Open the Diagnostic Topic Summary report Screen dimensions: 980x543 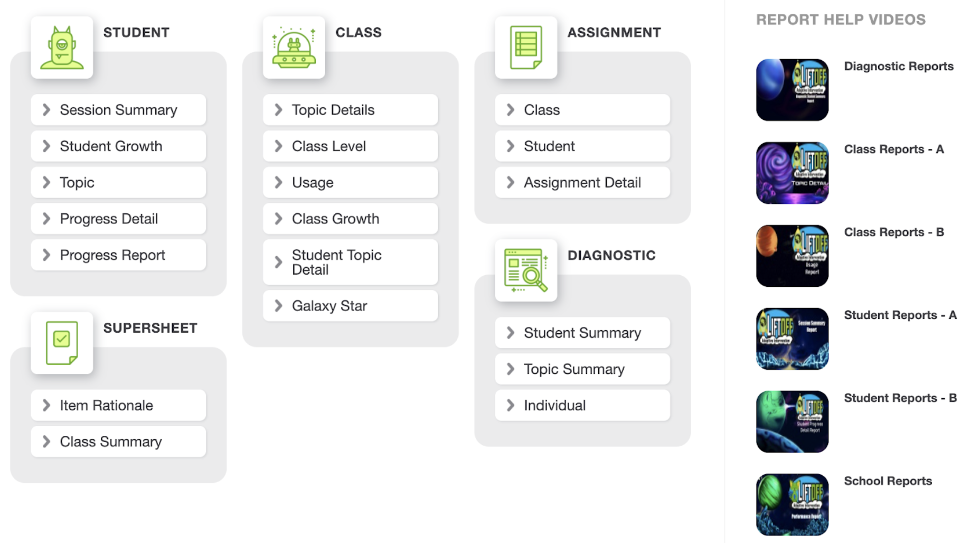(x=582, y=369)
